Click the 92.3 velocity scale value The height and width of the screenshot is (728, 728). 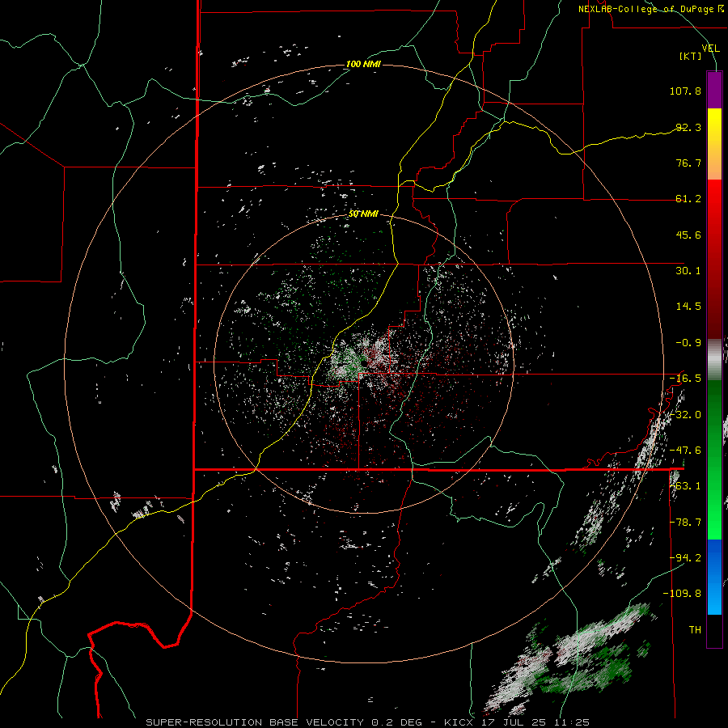tap(688, 127)
